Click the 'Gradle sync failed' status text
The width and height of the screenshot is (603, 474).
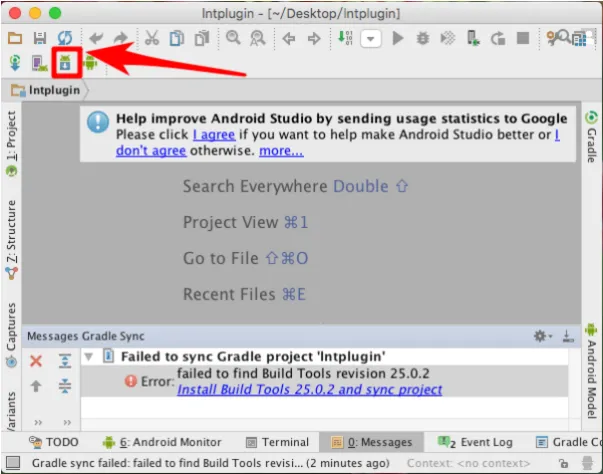coord(210,463)
